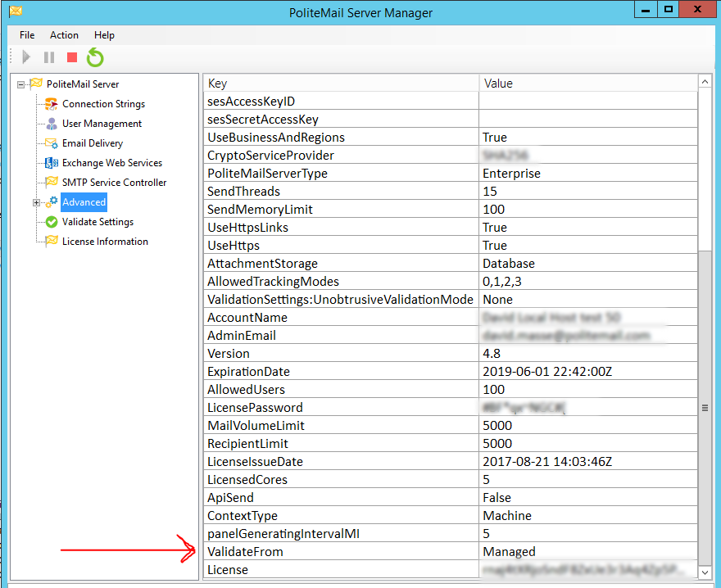Viewport: 721px width, 588px height.
Task: Click the Key column header
Action: click(341, 84)
